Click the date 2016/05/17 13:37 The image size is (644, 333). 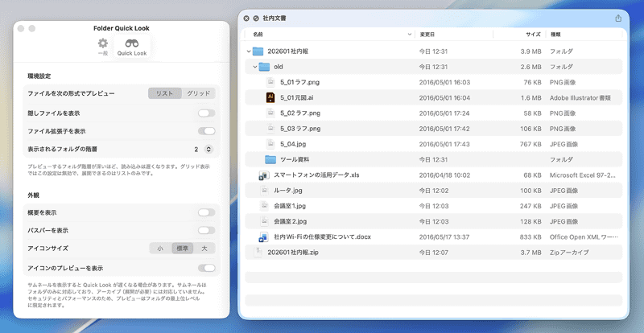pyautogui.click(x=444, y=237)
